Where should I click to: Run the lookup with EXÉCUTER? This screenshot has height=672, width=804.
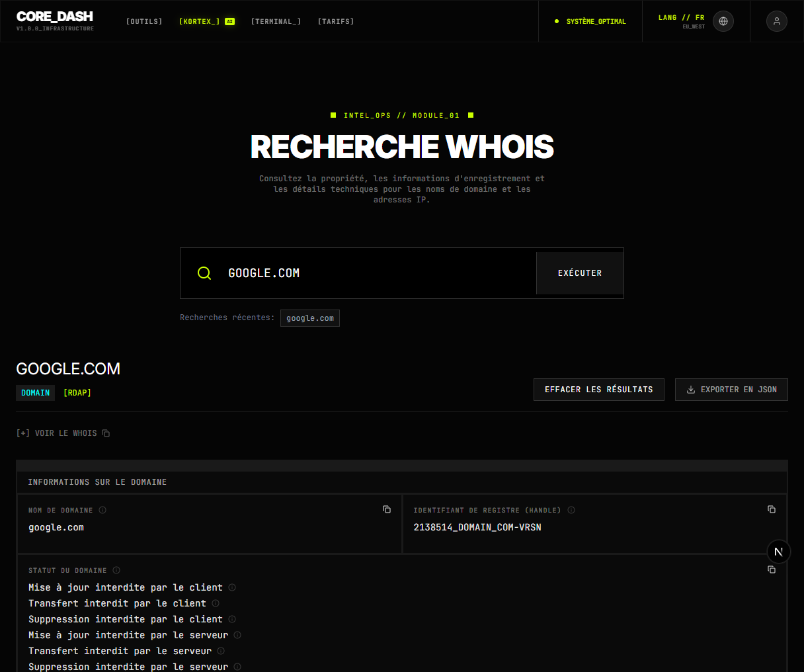(x=580, y=273)
